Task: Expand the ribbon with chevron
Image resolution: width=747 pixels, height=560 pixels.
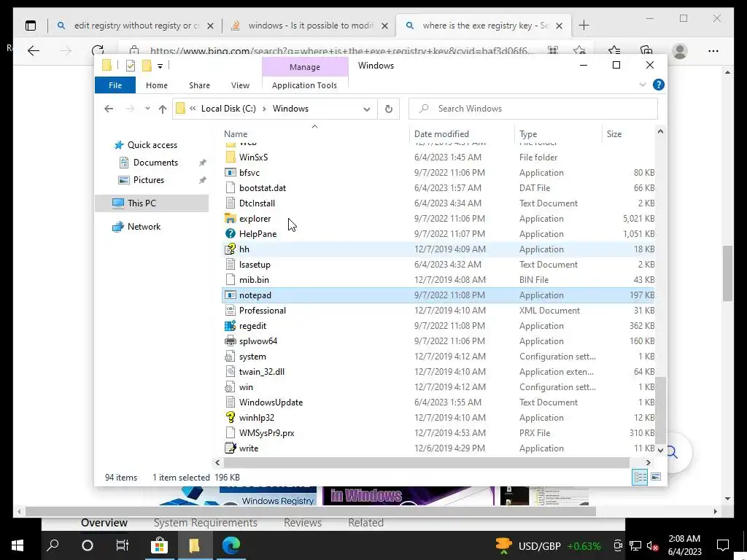Action: (x=642, y=85)
